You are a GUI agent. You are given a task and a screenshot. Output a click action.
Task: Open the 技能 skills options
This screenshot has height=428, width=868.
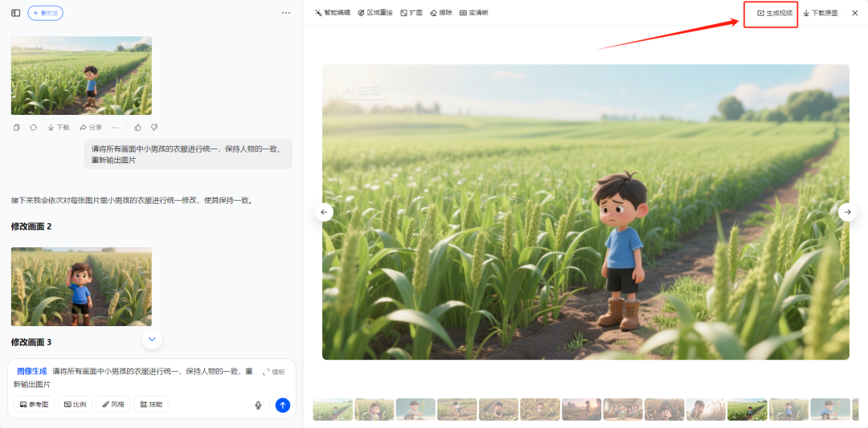(151, 404)
